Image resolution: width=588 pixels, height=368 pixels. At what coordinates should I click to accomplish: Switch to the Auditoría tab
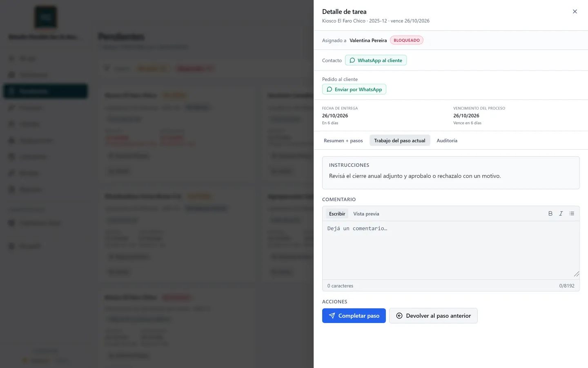447,140
